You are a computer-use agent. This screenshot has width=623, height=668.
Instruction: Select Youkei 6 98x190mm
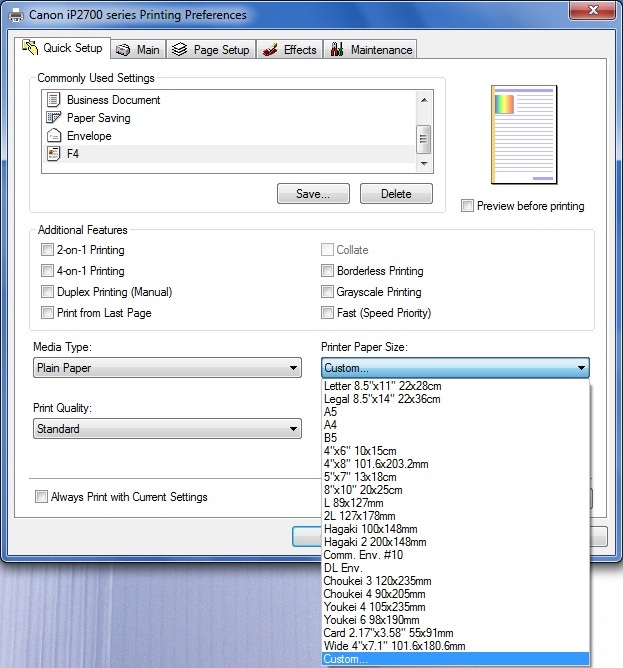pos(455,620)
